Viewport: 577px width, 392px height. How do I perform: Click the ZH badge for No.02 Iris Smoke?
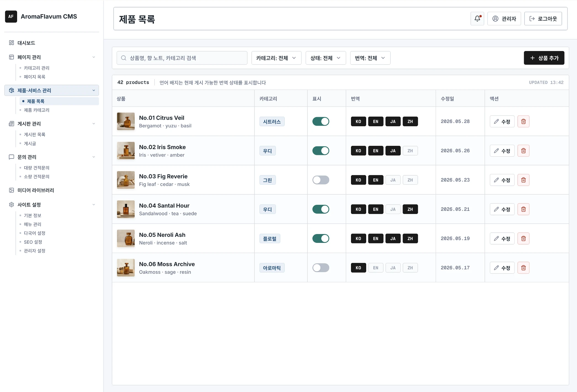(410, 151)
